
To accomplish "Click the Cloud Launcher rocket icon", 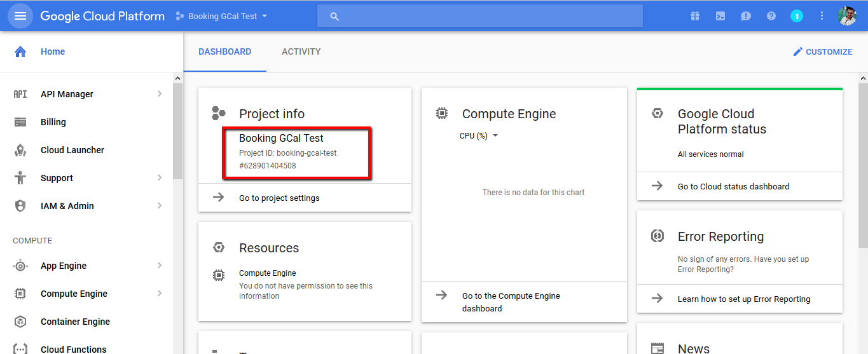I will tap(20, 150).
